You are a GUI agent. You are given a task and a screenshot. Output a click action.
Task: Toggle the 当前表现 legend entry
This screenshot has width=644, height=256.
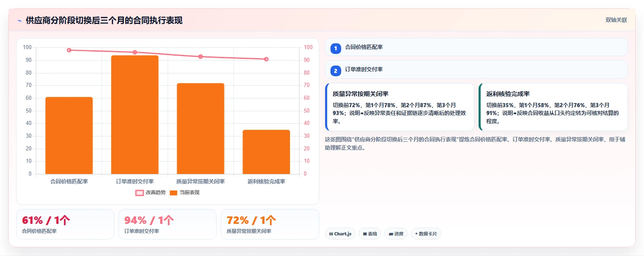185,193
